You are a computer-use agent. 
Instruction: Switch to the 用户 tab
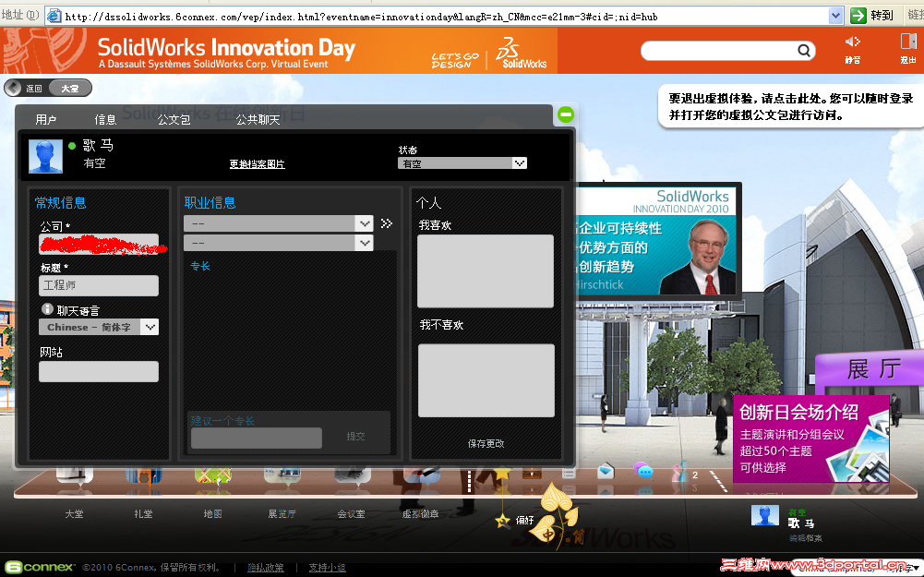tap(46, 120)
